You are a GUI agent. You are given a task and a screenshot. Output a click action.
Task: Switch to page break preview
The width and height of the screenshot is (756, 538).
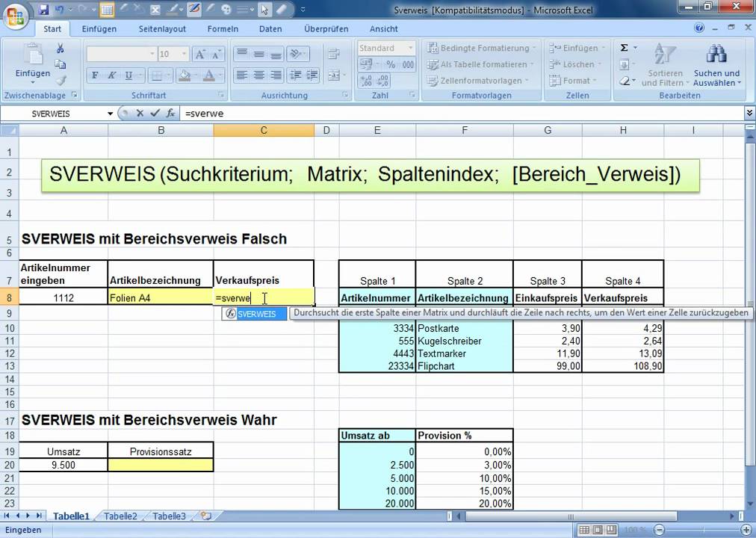tap(611, 530)
